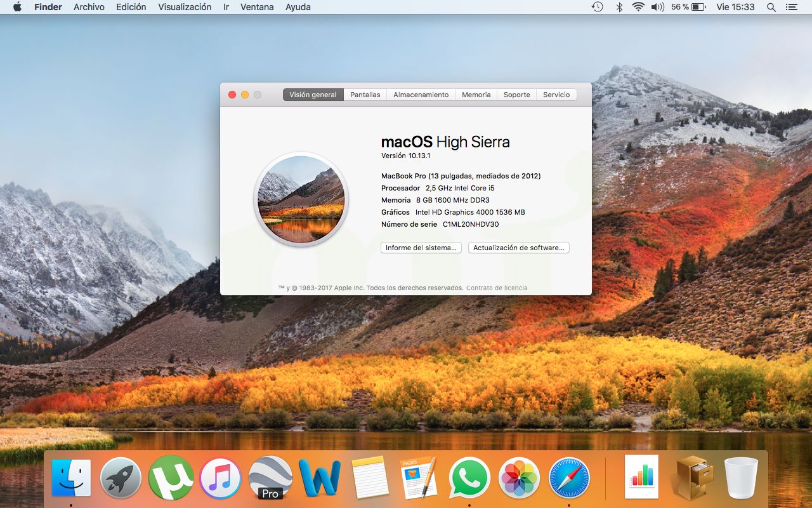
Task: Open the Trash in the Dock
Action: click(741, 478)
